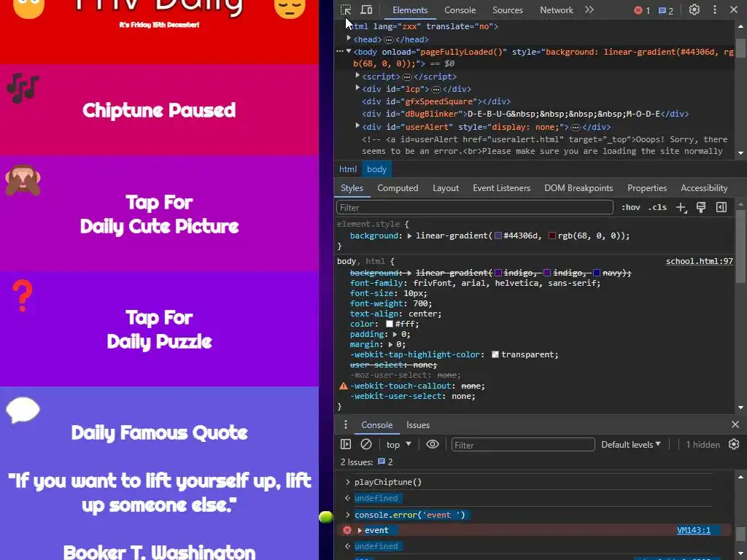This screenshot has height=560, width=747.
Task: Tap For Daily Puzzle banner
Action: [x=159, y=329]
